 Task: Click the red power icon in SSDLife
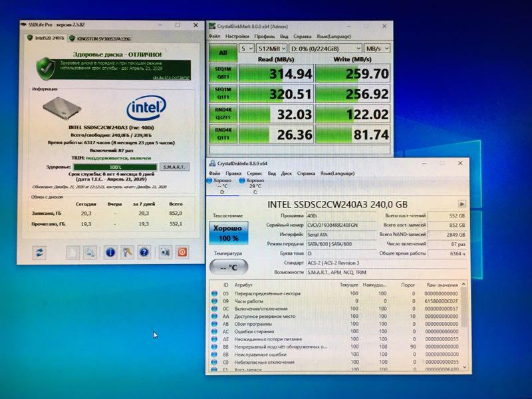coord(181,252)
